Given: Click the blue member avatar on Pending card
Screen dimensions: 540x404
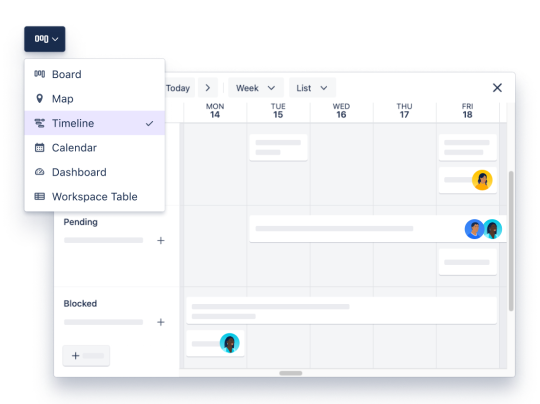Looking at the screenshot, I should coord(474,229).
